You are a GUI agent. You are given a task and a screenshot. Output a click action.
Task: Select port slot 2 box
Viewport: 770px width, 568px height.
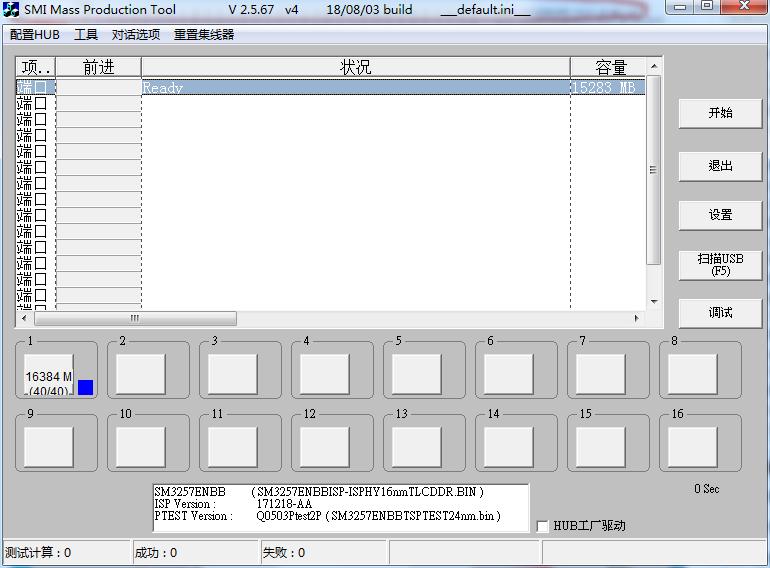click(140, 375)
